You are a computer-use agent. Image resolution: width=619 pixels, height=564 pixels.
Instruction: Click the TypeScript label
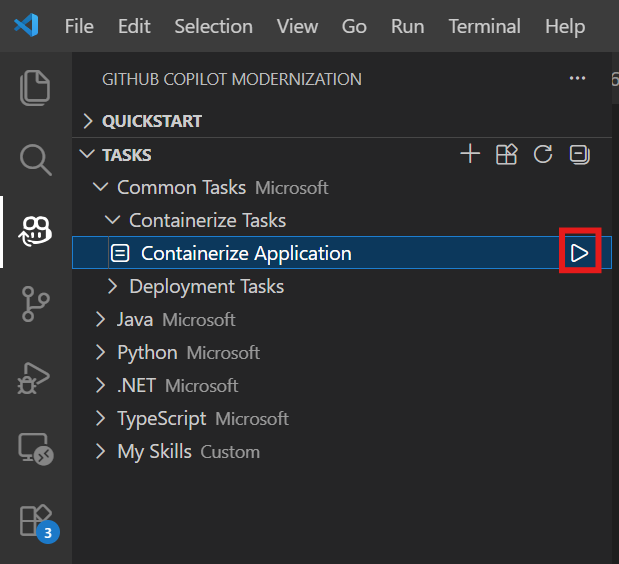pos(161,419)
